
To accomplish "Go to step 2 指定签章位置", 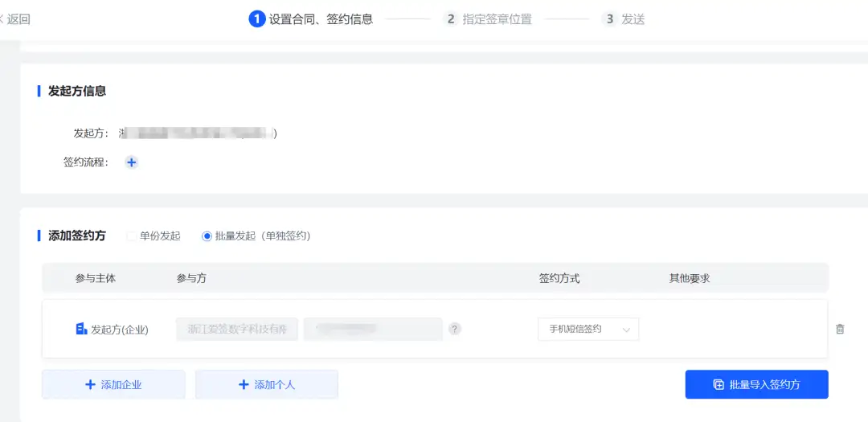I will point(488,19).
